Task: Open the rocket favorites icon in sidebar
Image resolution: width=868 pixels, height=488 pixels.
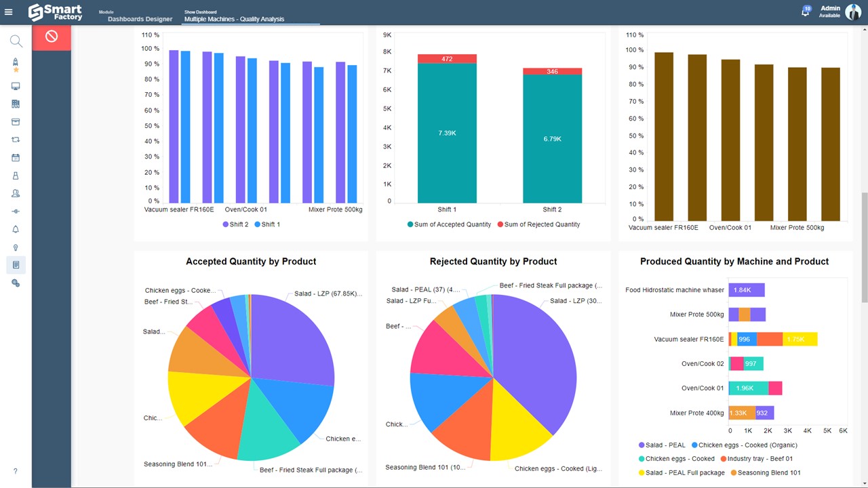Action: pyautogui.click(x=16, y=65)
